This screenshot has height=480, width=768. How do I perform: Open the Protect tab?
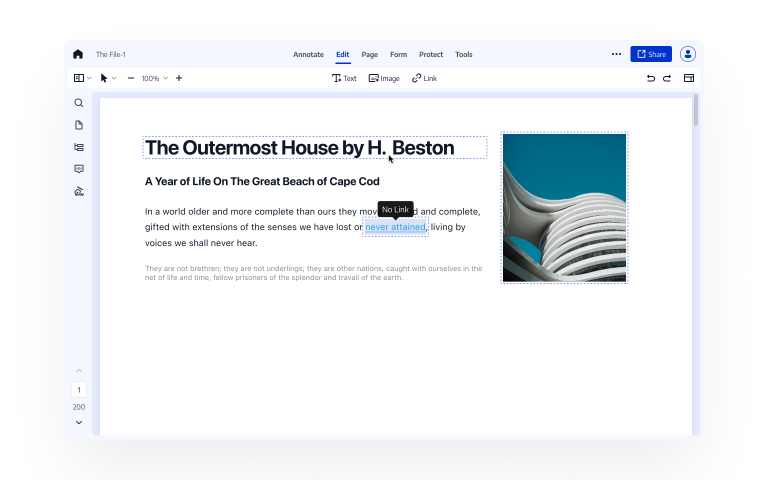pos(431,54)
